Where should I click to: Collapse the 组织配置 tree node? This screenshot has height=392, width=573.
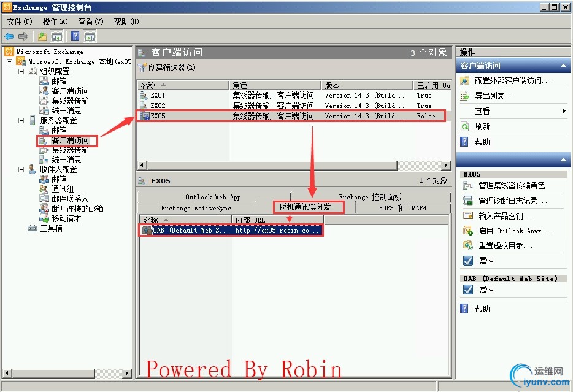21,71
